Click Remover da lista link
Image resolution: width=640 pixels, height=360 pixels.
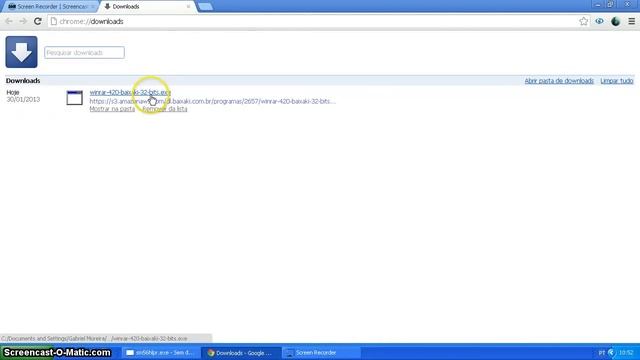pyautogui.click(x=165, y=109)
